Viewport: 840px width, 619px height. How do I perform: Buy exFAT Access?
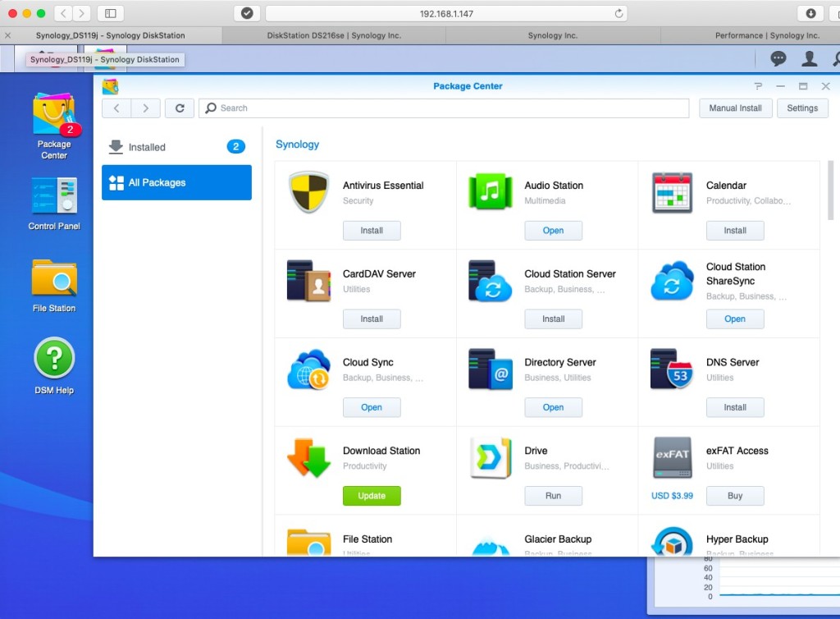[734, 496]
